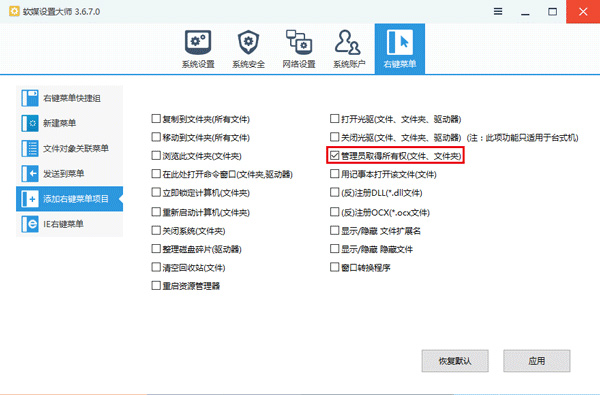Click the 新建菜单 sidebar icon
Screen dimensions: 600x395
tap(30, 123)
